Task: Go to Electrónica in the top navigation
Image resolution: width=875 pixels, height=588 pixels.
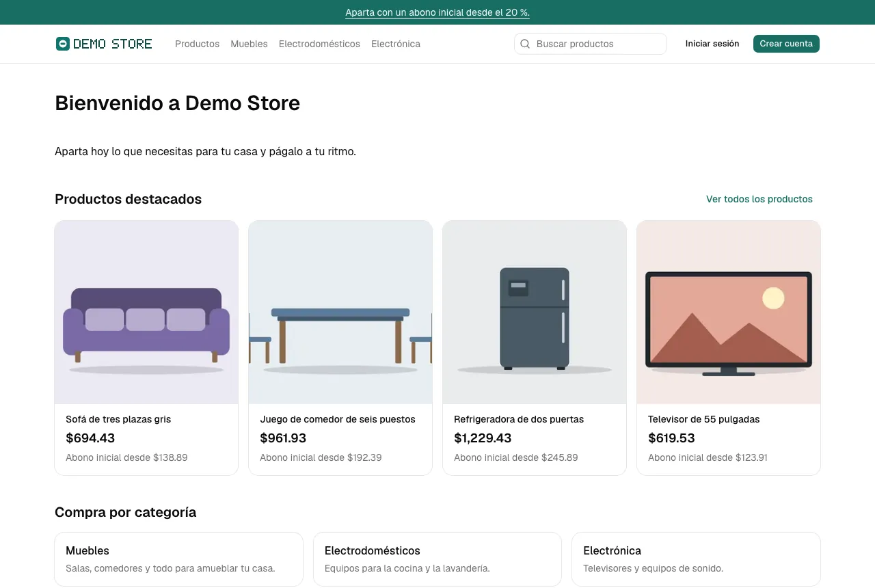Action: [x=396, y=44]
